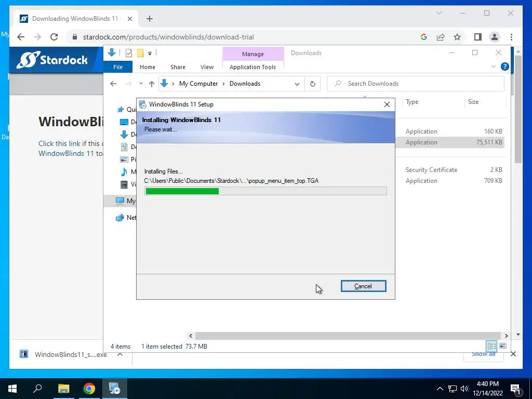The height and width of the screenshot is (399, 532).
Task: Cancel the WindowBlinds 11 installation
Action: tap(363, 286)
